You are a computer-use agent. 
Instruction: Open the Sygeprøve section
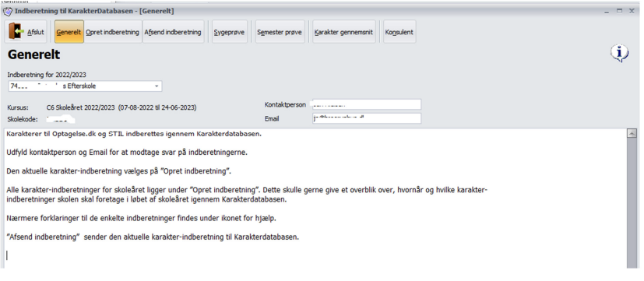tap(229, 32)
